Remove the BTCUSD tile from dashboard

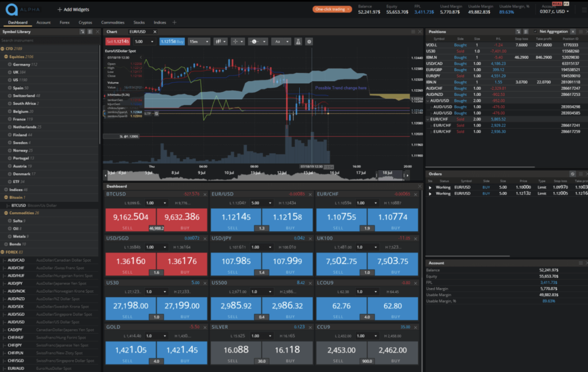pyautogui.click(x=205, y=194)
